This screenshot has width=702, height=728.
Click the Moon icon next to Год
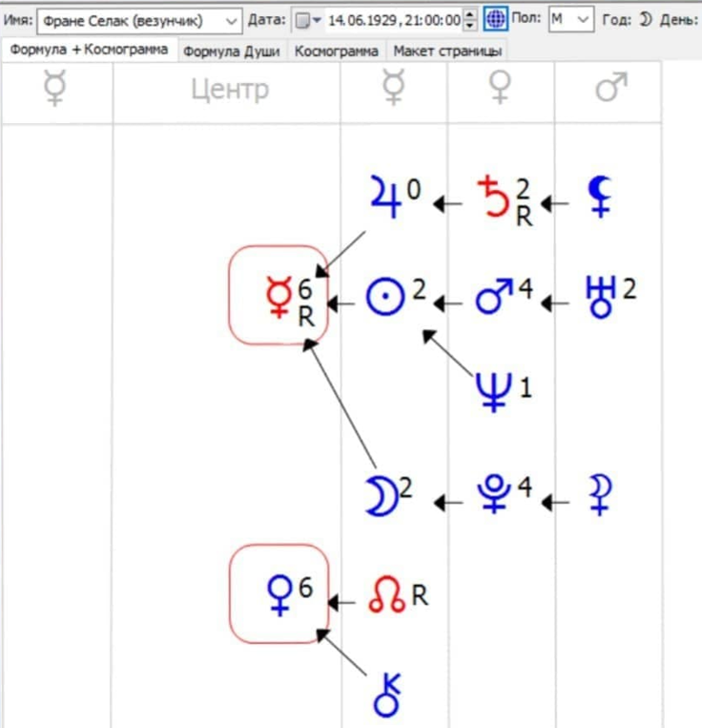click(646, 19)
